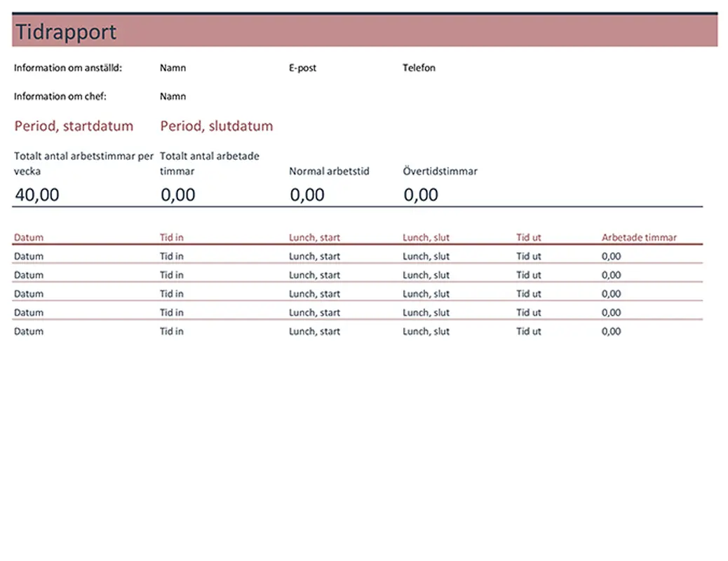The height and width of the screenshot is (561, 728).
Task: Click the employee Namn field
Action: (173, 68)
